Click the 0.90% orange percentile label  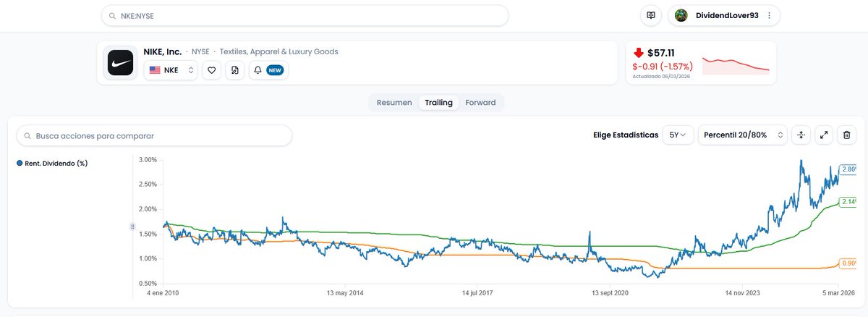pos(847,263)
